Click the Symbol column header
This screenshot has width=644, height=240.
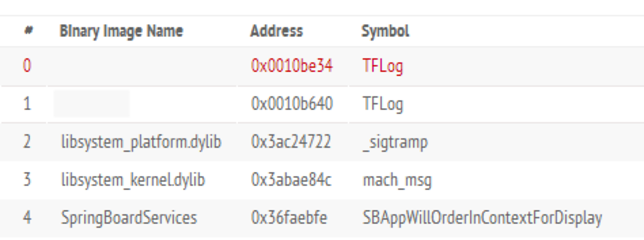click(385, 31)
